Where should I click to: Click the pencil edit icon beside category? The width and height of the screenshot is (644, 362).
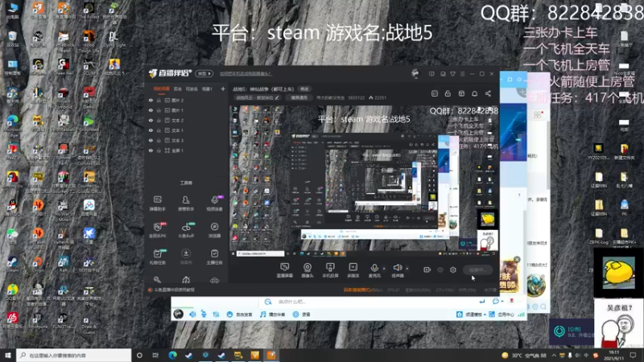pyautogui.click(x=277, y=97)
